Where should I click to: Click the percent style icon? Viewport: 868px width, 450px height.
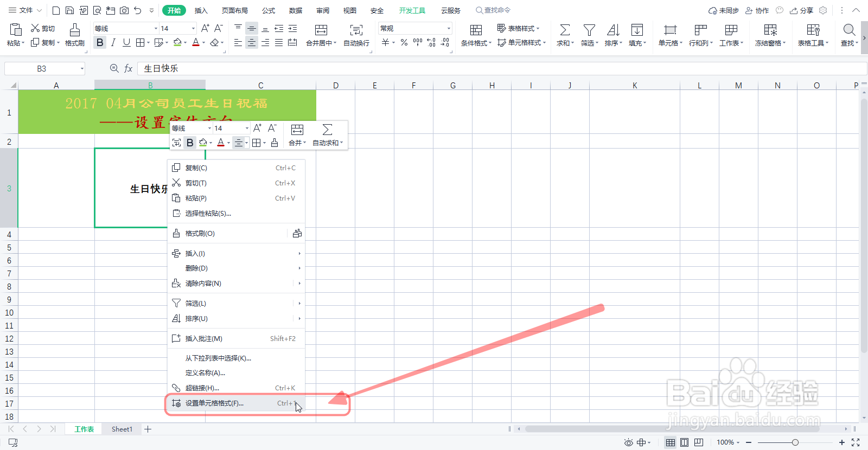[x=404, y=42]
